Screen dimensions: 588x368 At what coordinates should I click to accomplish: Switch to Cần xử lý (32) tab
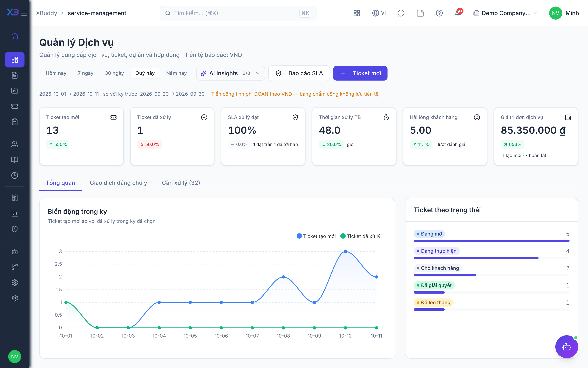pyautogui.click(x=181, y=183)
